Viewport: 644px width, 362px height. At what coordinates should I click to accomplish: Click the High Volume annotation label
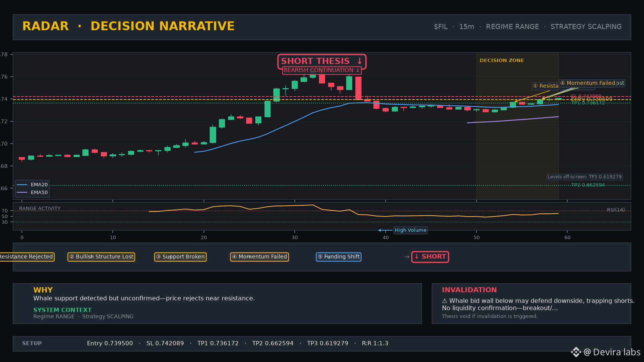(x=411, y=230)
